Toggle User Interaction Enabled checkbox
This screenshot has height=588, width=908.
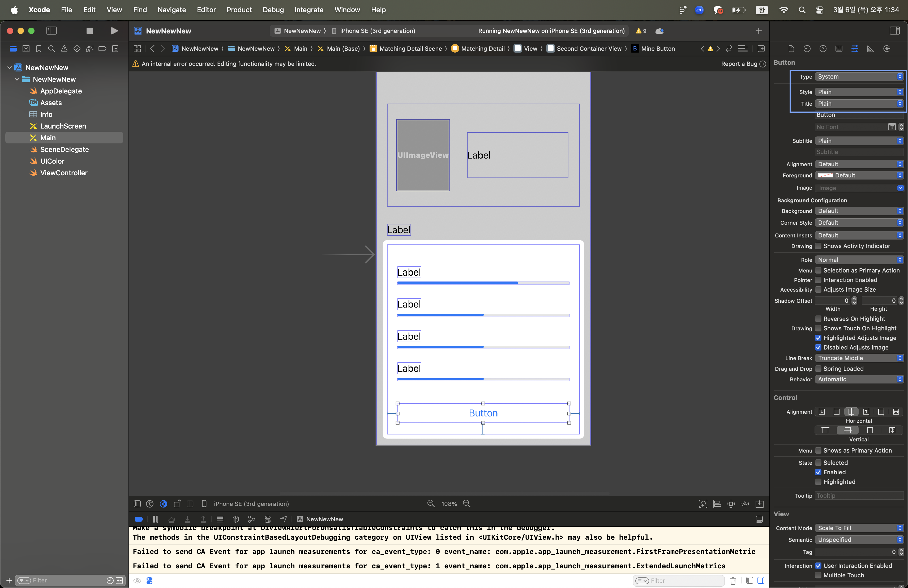pos(818,565)
